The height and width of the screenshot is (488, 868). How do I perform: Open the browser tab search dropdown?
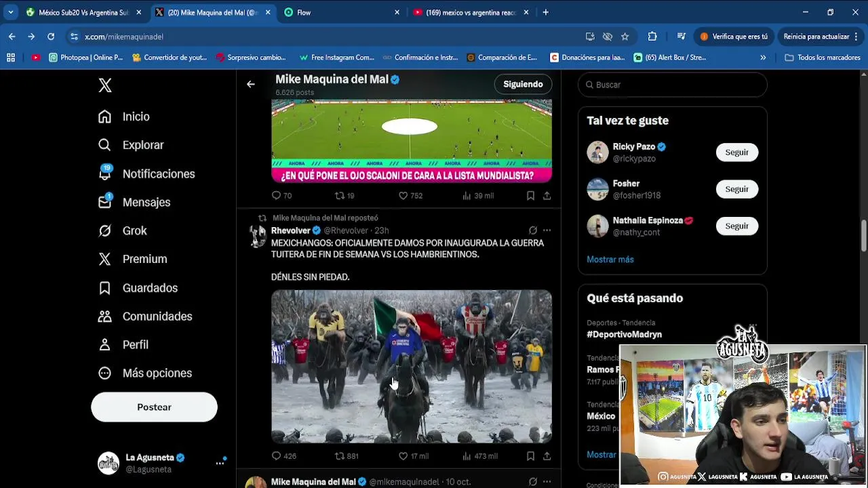point(11,12)
